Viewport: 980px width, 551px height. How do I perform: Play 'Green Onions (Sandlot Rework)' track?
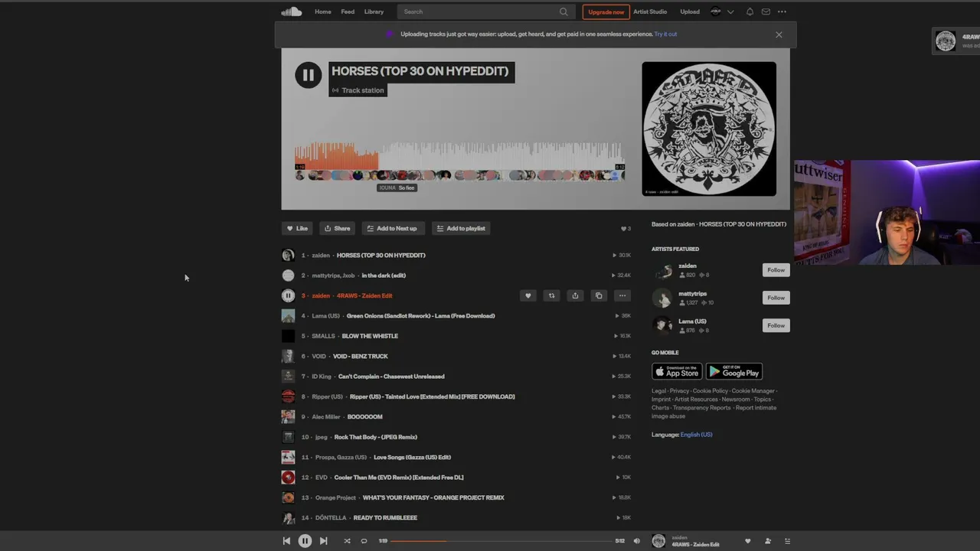click(x=458, y=315)
